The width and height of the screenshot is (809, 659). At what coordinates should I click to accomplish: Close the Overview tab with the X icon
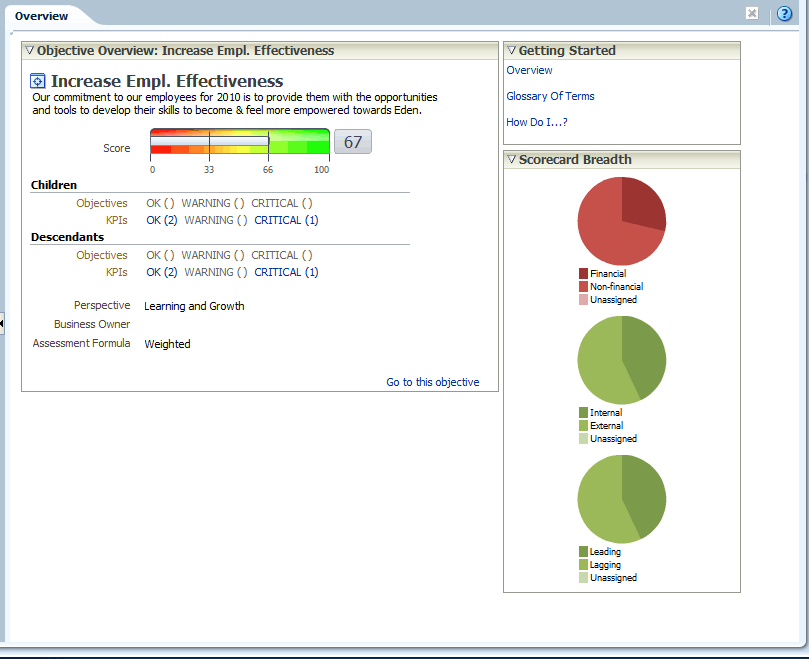pyautogui.click(x=752, y=13)
